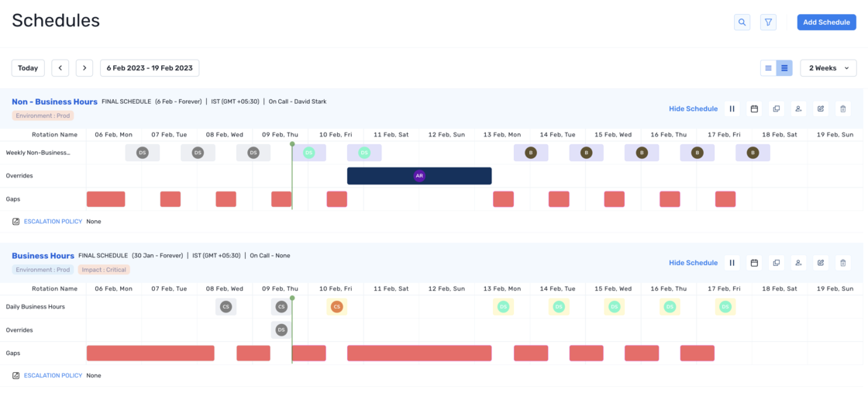Open user icon for Non - Business Hours

point(798,109)
